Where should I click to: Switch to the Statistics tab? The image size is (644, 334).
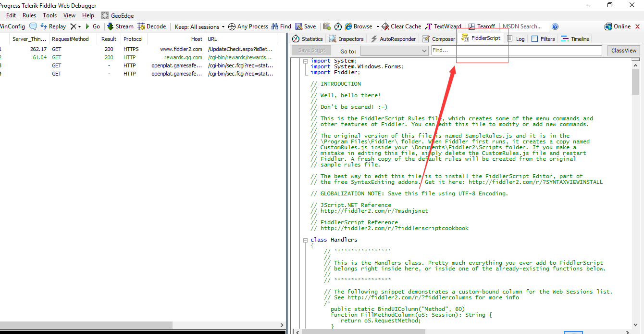coord(308,39)
